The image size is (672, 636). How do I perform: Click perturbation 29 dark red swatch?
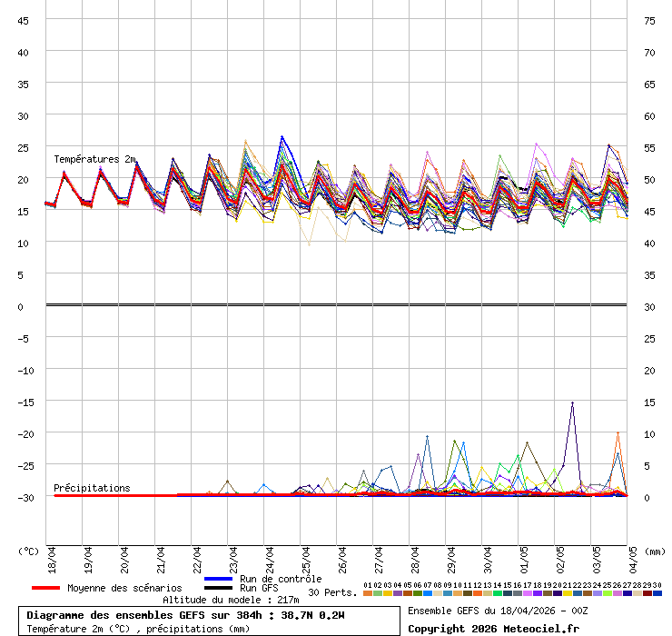point(647,593)
